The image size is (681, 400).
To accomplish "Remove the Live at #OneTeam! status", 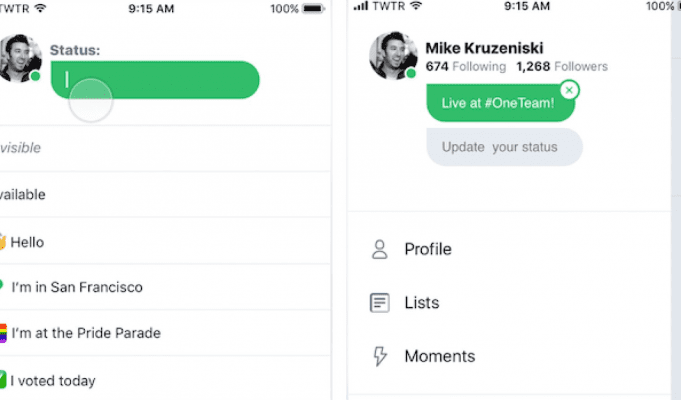I will pyautogui.click(x=569, y=90).
